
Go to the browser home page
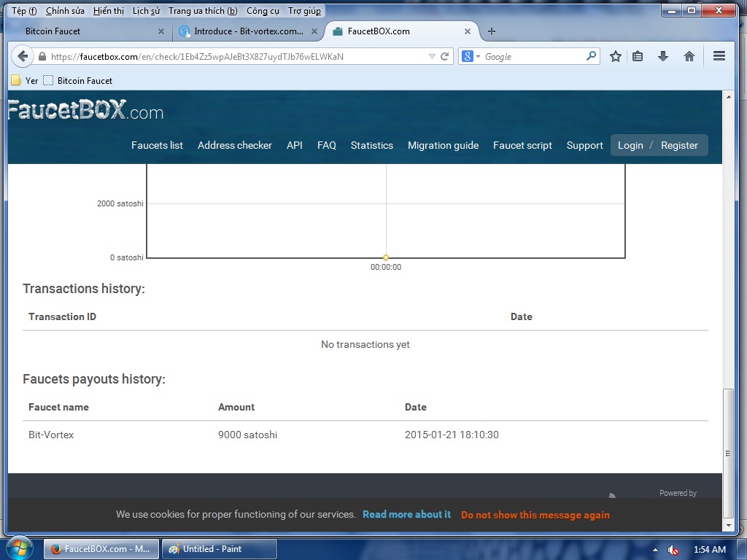(689, 56)
